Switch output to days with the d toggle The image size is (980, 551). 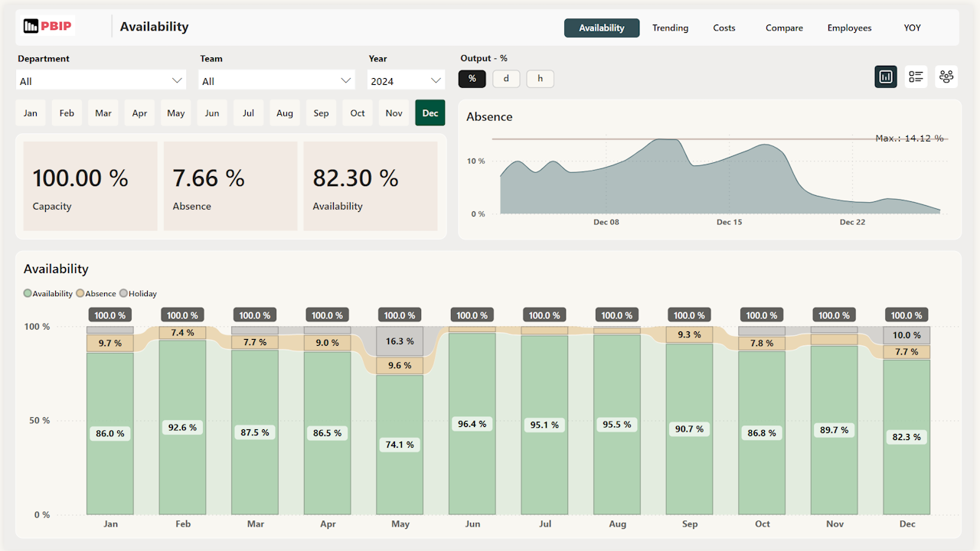tap(506, 78)
